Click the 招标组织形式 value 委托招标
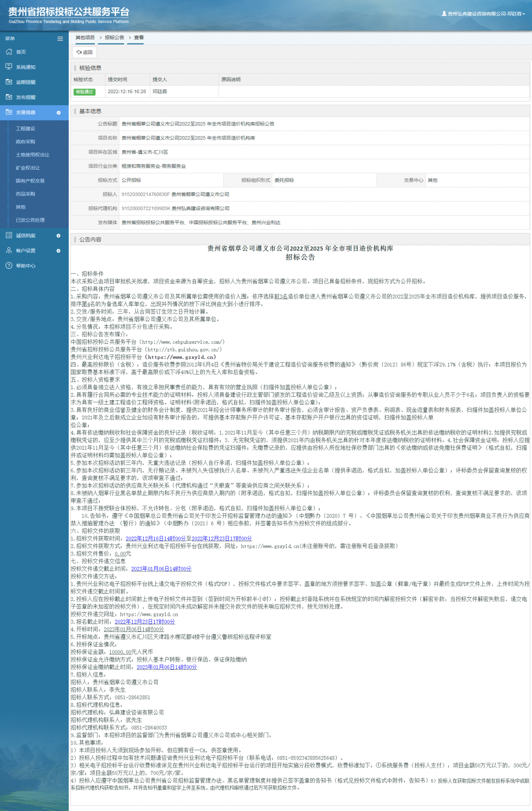Viewport: 532px width, 811px height. (x=284, y=180)
